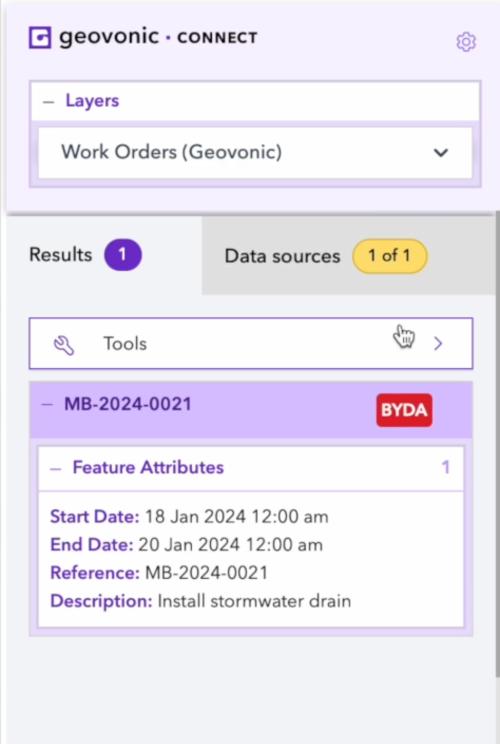Click the vertical scrollbar on the right edge

497,444
